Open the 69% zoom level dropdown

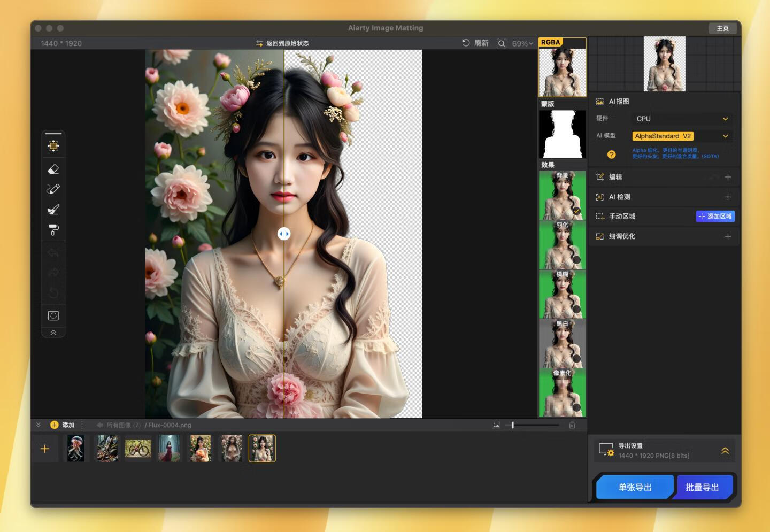click(x=522, y=43)
